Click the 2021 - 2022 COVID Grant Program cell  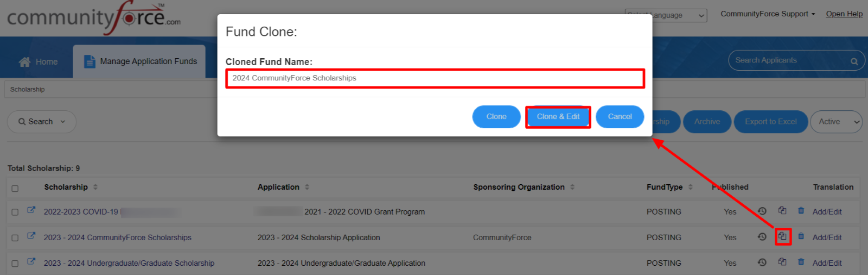click(x=365, y=212)
